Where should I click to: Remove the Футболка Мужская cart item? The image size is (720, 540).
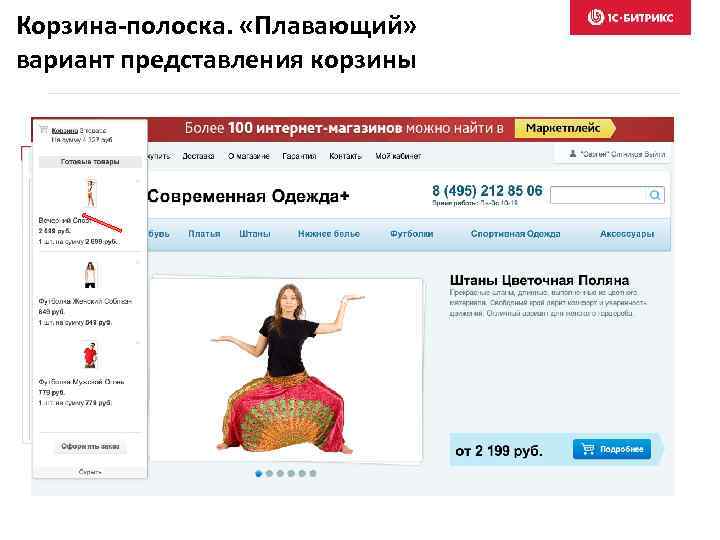point(137,343)
